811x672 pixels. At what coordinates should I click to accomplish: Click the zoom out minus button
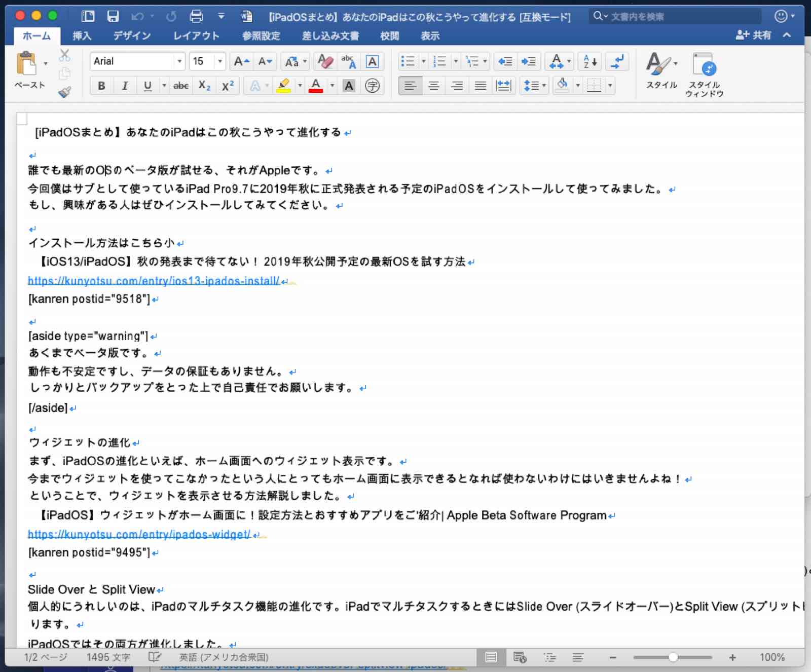pyautogui.click(x=613, y=657)
